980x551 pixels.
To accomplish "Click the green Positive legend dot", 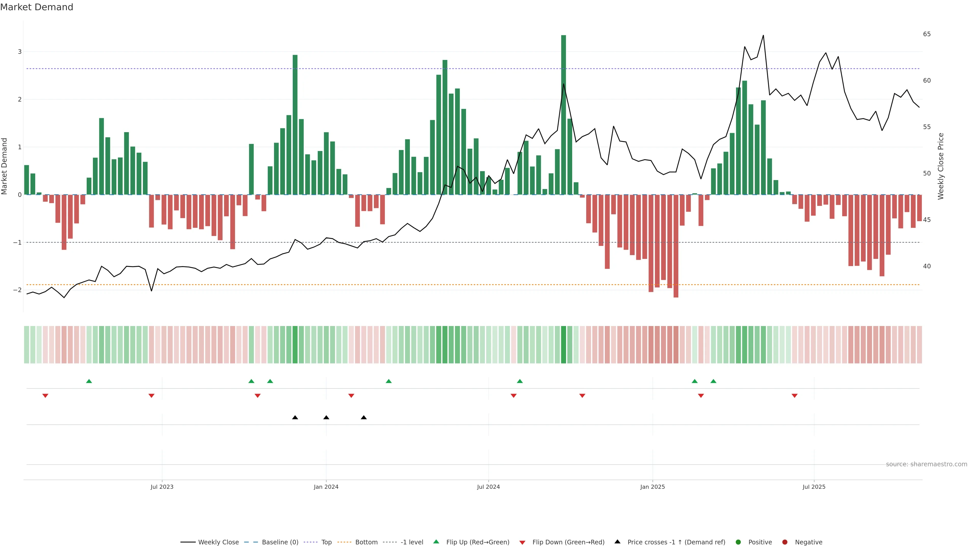I will coord(738,542).
